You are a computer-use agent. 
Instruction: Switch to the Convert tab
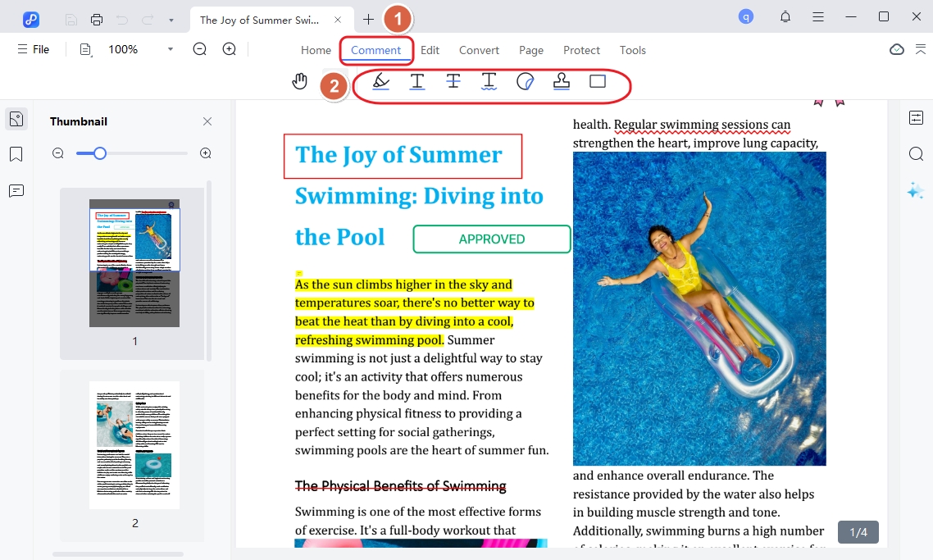pos(479,50)
